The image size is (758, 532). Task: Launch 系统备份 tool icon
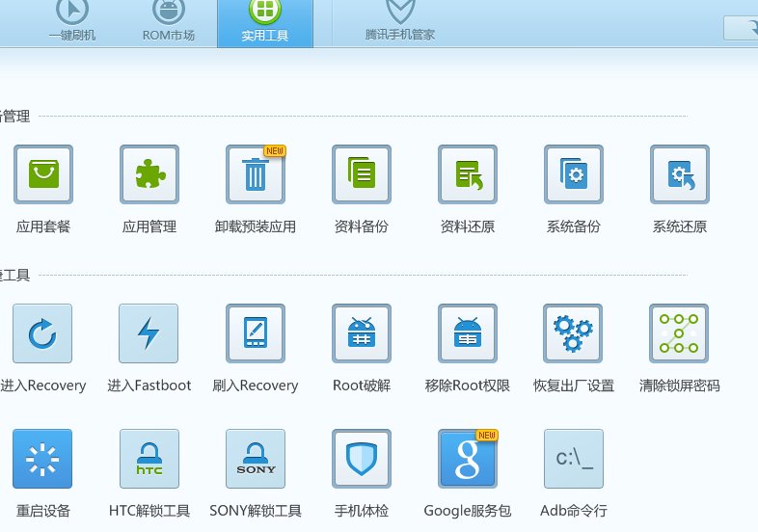pos(574,175)
